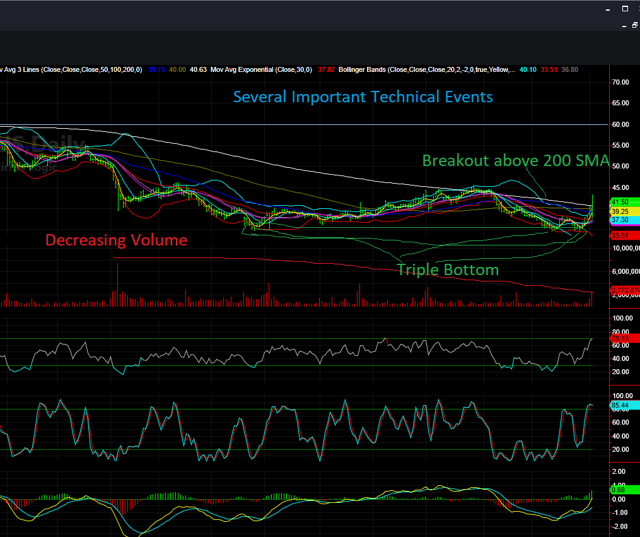Viewport: 640px width, 537px height.
Task: Maximize the application window
Action: coord(625,9)
